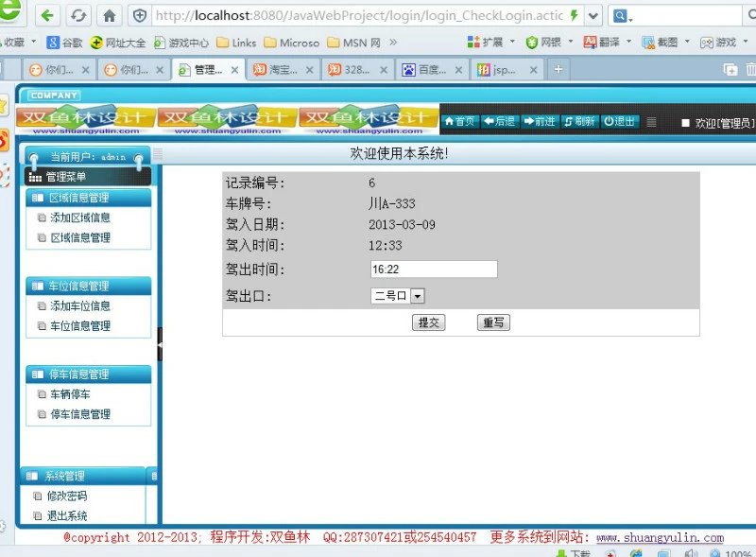The image size is (756, 557).
Task: Click the yellow star favorites sidebar icon
Action: click(x=4, y=106)
